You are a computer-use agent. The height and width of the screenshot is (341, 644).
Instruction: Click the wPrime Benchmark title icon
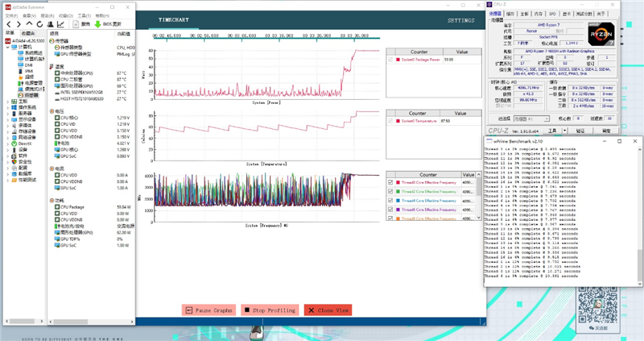point(489,141)
